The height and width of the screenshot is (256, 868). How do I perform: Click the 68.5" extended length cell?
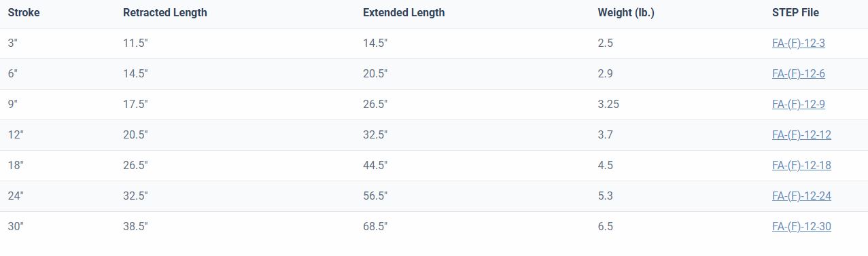click(x=375, y=227)
